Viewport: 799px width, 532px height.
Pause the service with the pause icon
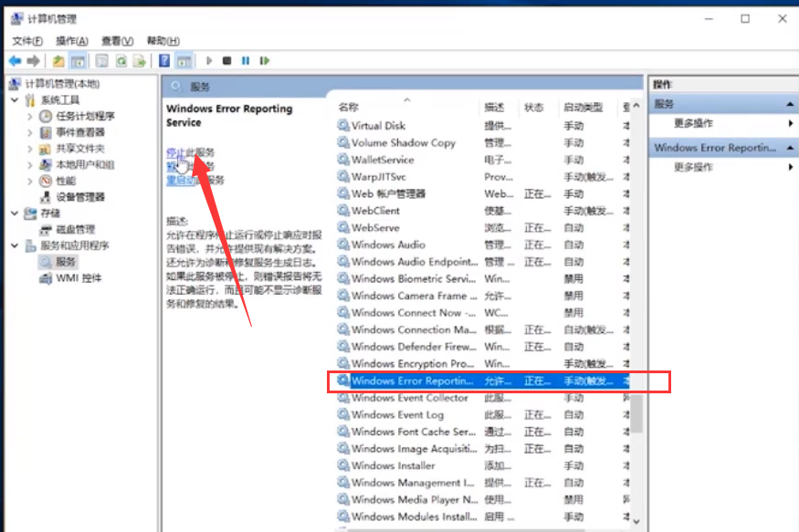[x=246, y=60]
